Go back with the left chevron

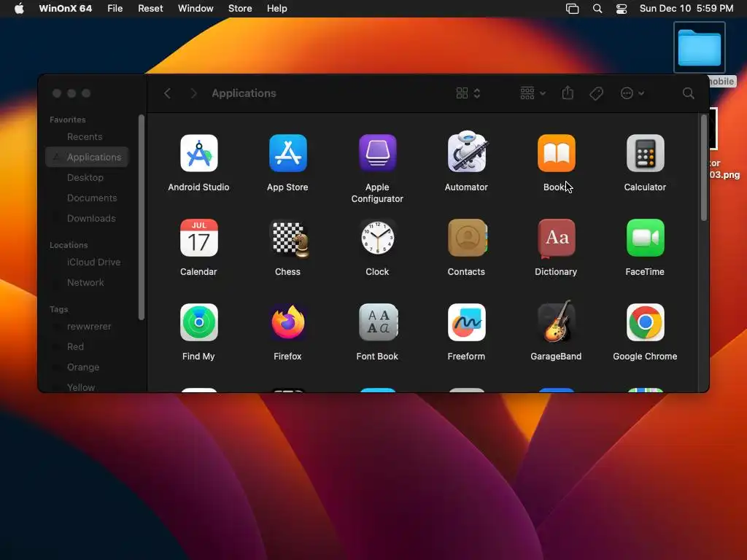167,93
